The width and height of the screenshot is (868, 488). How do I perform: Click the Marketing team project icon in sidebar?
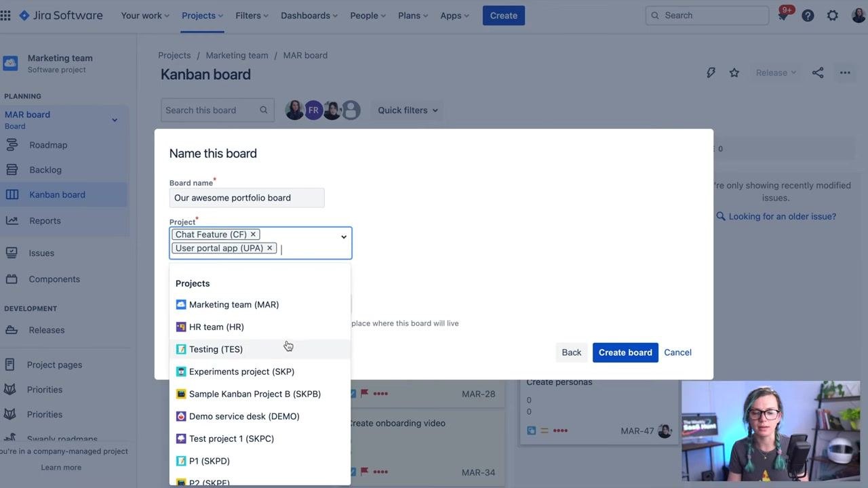[x=10, y=63]
